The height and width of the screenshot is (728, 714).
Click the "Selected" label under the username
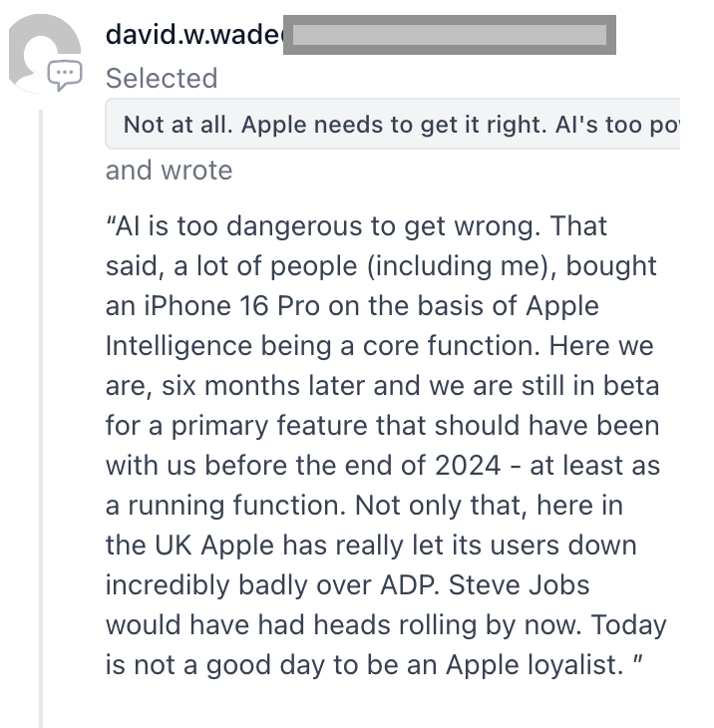[162, 78]
